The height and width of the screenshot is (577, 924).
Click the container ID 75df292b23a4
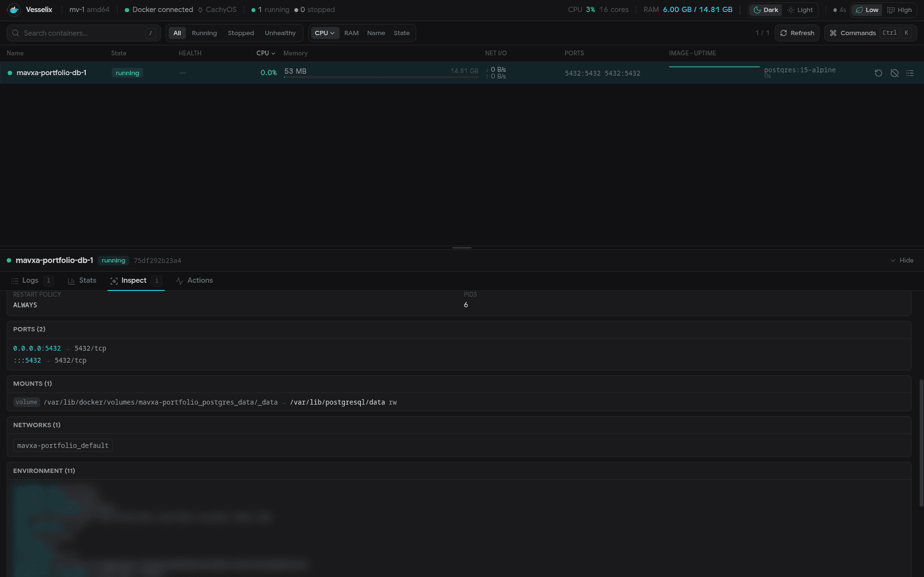[x=158, y=261]
